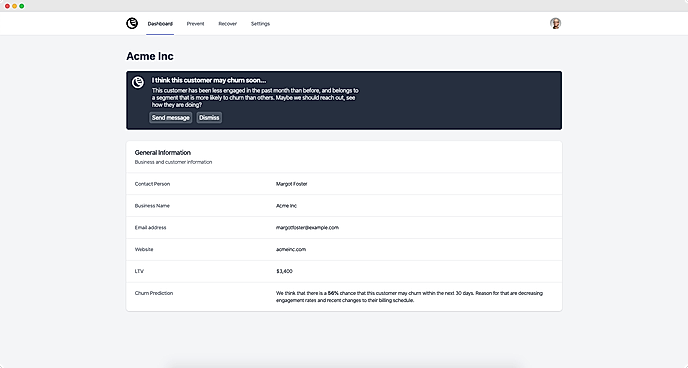The height and width of the screenshot is (368, 688).
Task: Click the churn chance prediction paragraph
Action: coord(409,297)
